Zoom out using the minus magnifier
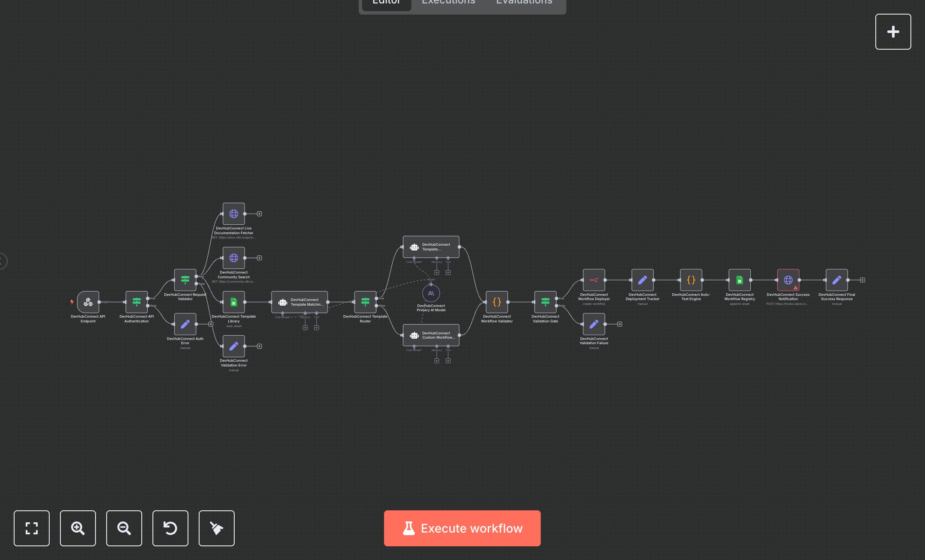 124,528
